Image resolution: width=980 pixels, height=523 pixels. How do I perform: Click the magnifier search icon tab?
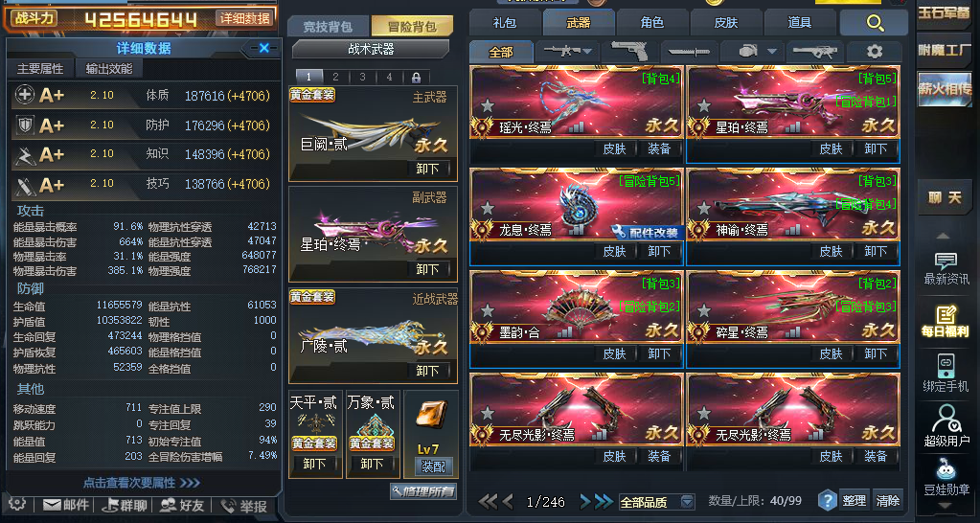click(875, 24)
